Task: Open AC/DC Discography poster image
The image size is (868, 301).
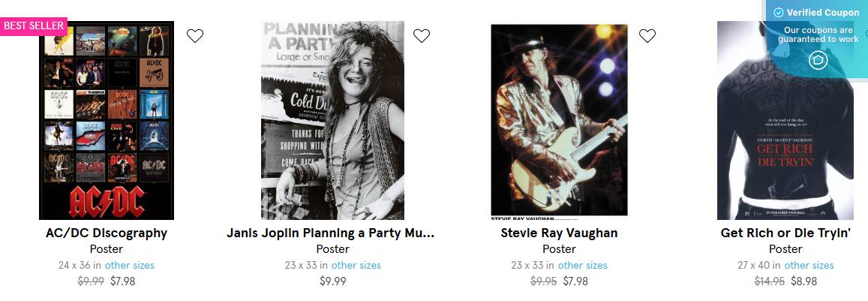Action: point(106,120)
